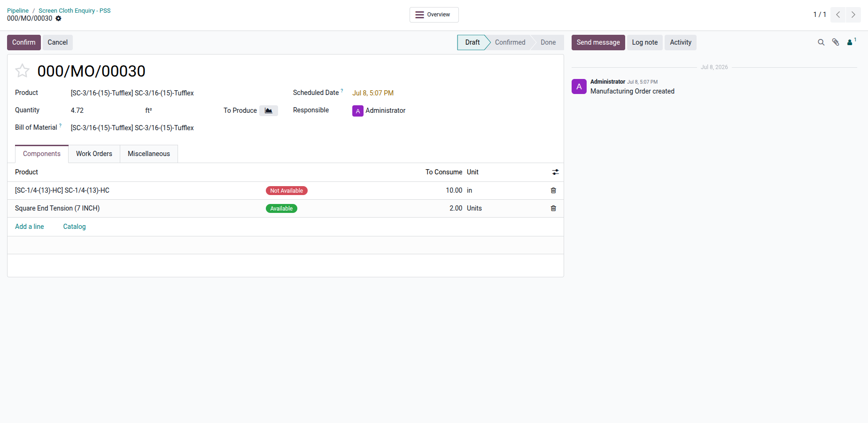Click the Not Available status badge
This screenshot has width=868, height=423.
click(x=287, y=191)
